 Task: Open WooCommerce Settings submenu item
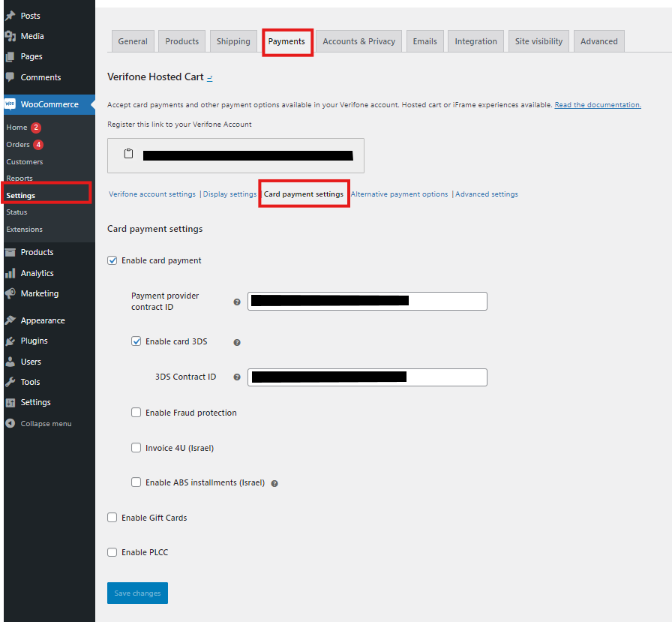coord(20,196)
